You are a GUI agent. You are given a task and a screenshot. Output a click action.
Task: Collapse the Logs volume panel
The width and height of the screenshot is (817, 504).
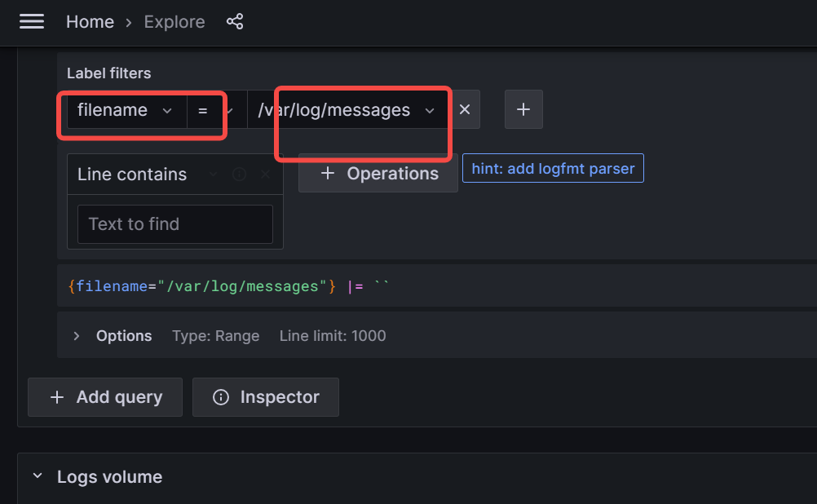click(x=36, y=477)
